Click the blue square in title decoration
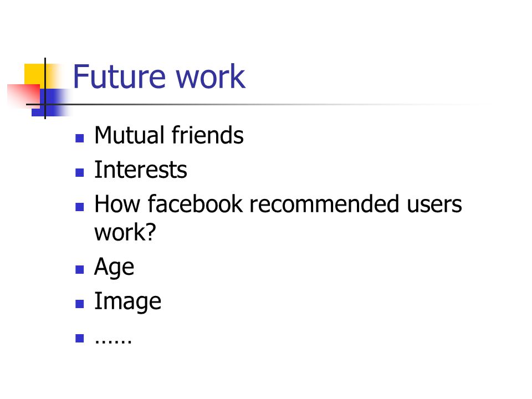 coord(51,103)
